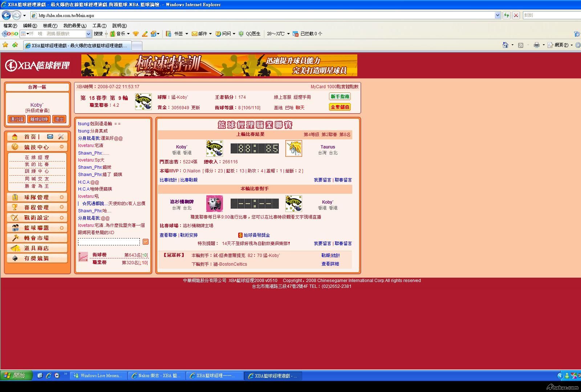Open the tools settings icon beside 首頁
Viewport: 581px width, 392px height.
pyautogui.click(x=61, y=136)
